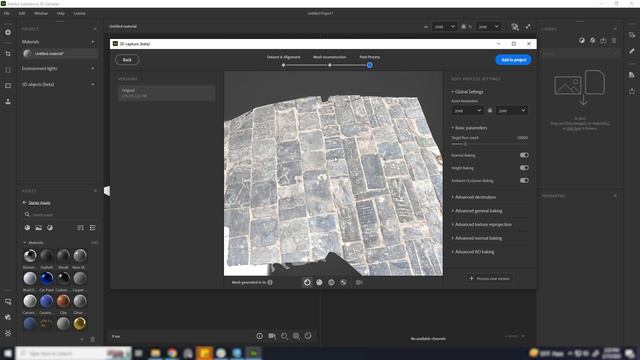Toggle Height Baking switch

point(524,168)
